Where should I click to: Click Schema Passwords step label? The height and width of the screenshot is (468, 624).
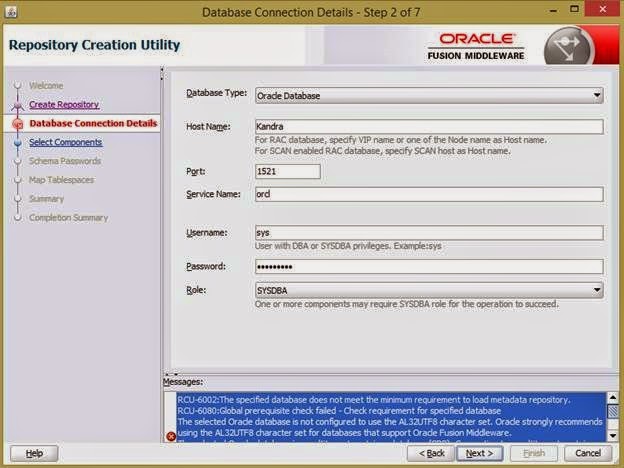coord(65,161)
